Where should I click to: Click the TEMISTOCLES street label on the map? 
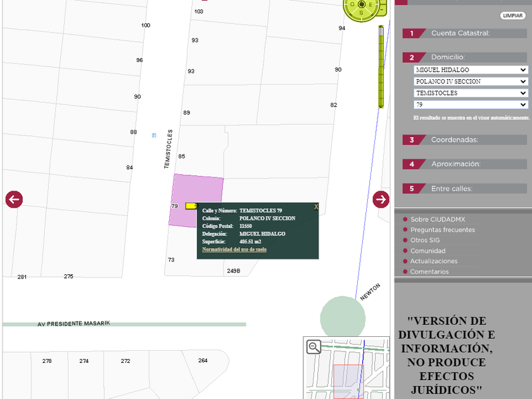coord(168,149)
